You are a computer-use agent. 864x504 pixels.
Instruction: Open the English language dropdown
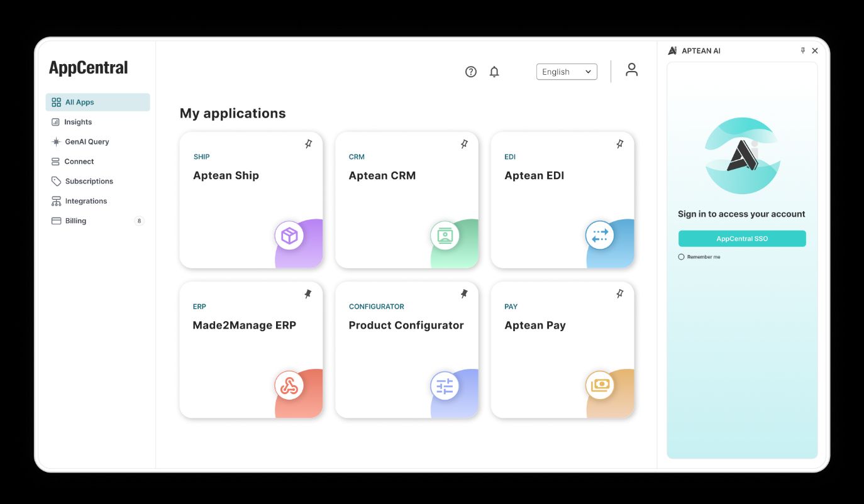click(x=566, y=72)
